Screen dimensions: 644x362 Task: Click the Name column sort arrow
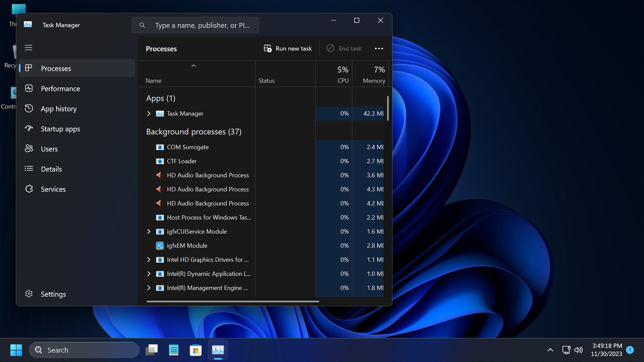click(194, 66)
